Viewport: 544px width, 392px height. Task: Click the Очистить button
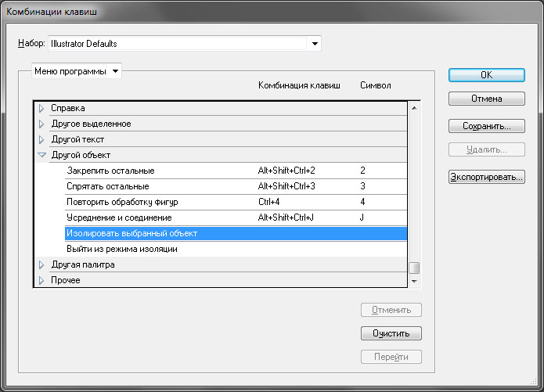point(391,333)
